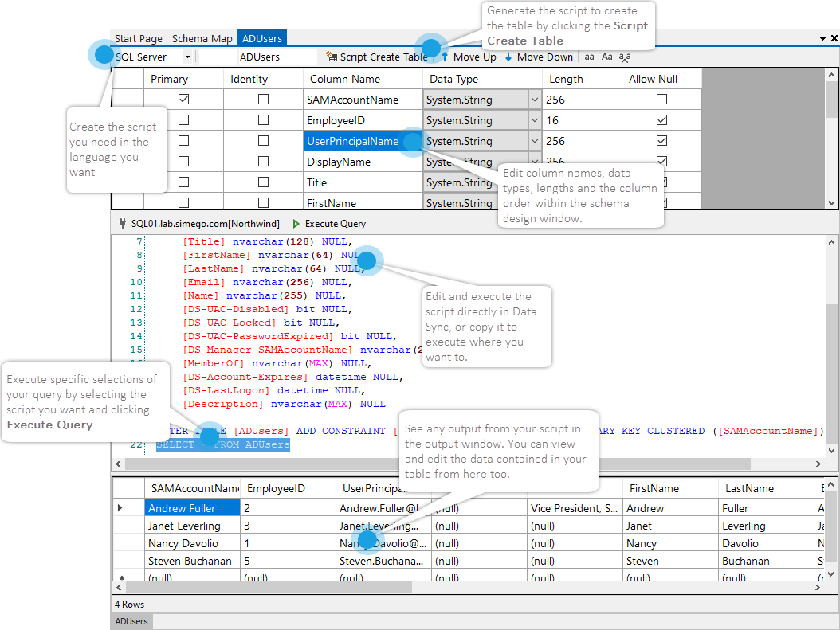Screen dimensions: 840x630
Task: Toggle Primary checkbox for DisplayName row
Action: [x=184, y=161]
